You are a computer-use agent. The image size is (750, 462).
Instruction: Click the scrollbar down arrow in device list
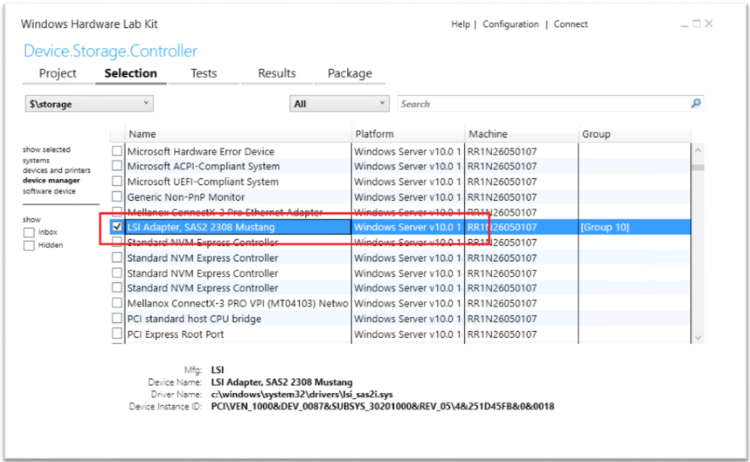tap(698, 338)
